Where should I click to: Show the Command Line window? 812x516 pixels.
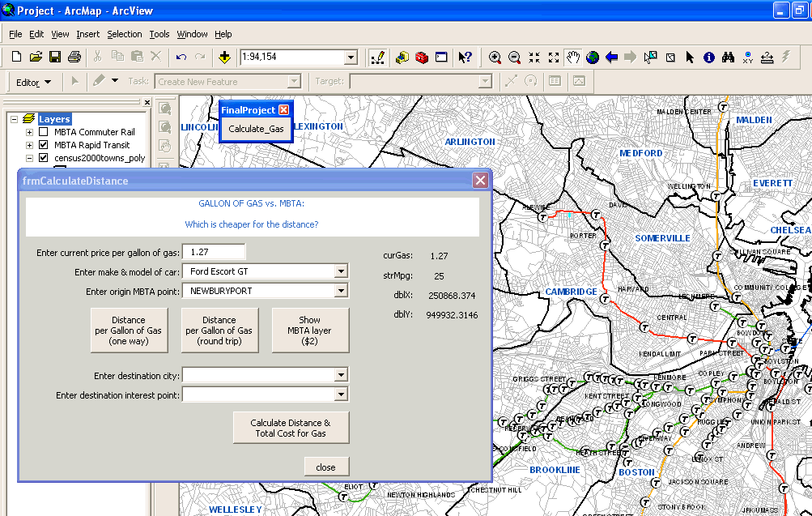441,57
